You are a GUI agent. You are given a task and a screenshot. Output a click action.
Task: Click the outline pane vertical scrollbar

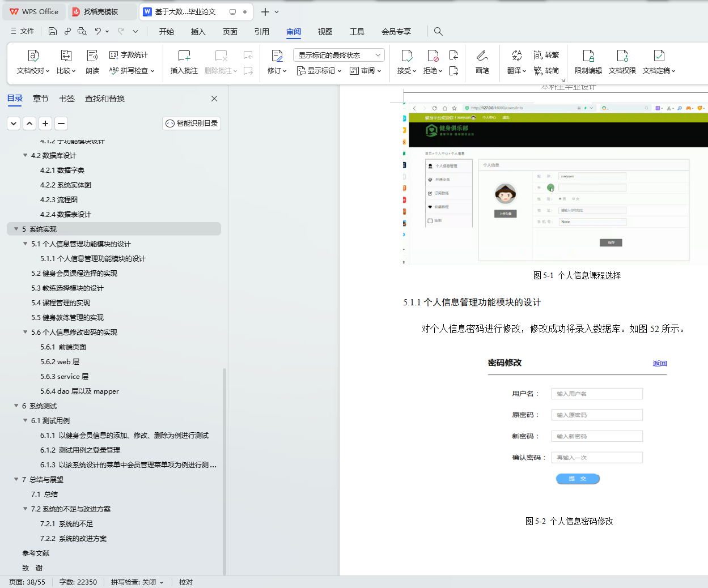point(224,470)
